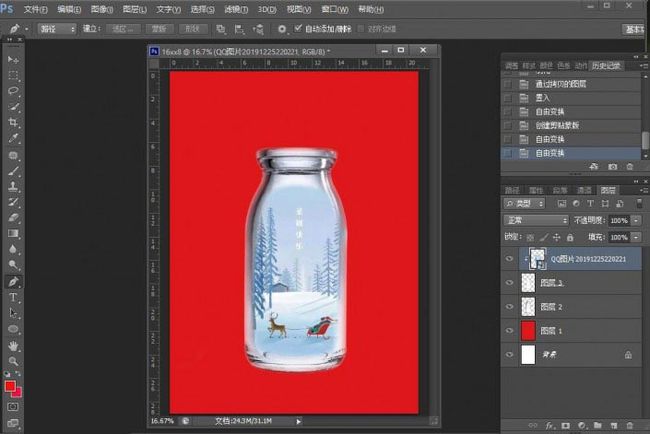Viewport: 650px width, 434px height.
Task: Toggle lock position for layer
Action: (557, 238)
